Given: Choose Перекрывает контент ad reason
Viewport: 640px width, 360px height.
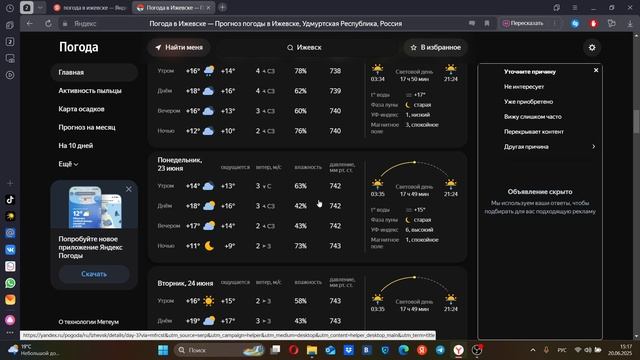Looking at the screenshot, I should pos(533,132).
